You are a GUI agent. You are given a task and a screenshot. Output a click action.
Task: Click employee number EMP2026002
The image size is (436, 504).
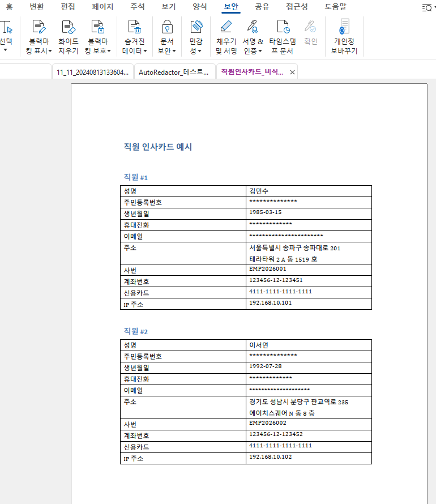click(x=268, y=422)
